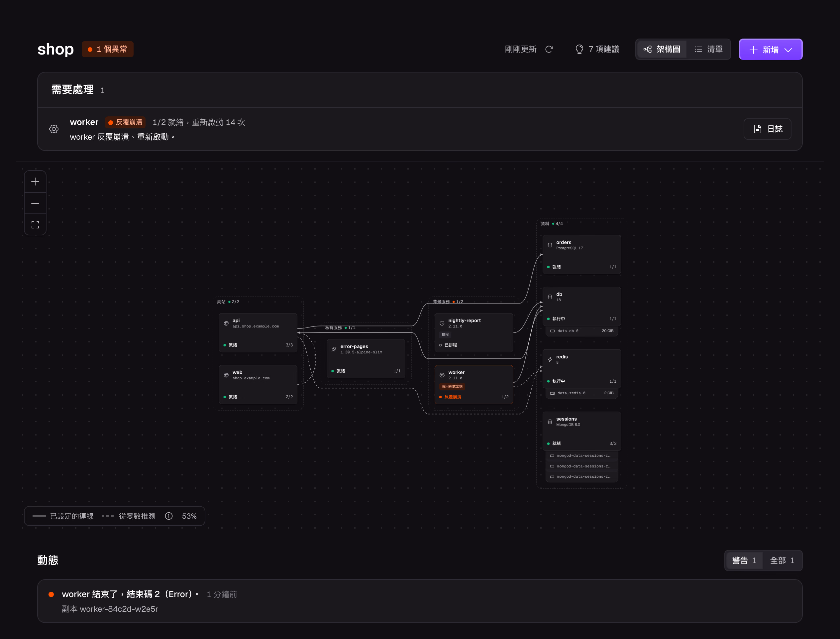
Task: Switch to the 清單 list view
Action: (x=708, y=50)
